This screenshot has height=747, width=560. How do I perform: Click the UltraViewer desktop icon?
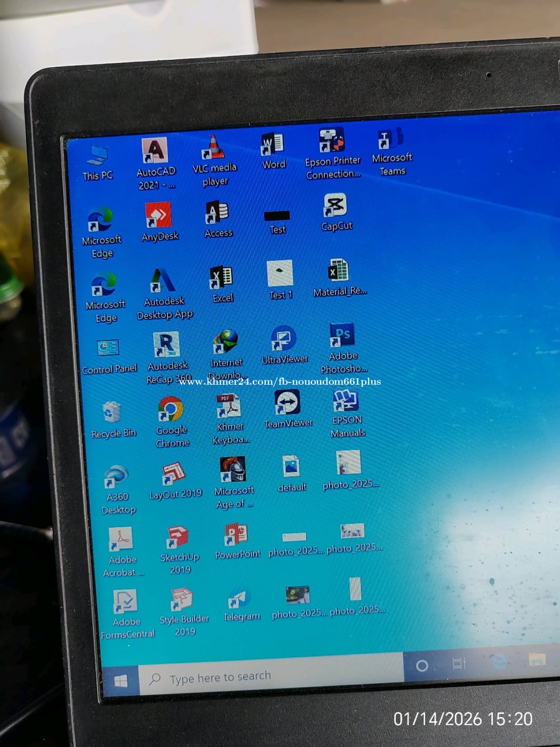point(283,338)
